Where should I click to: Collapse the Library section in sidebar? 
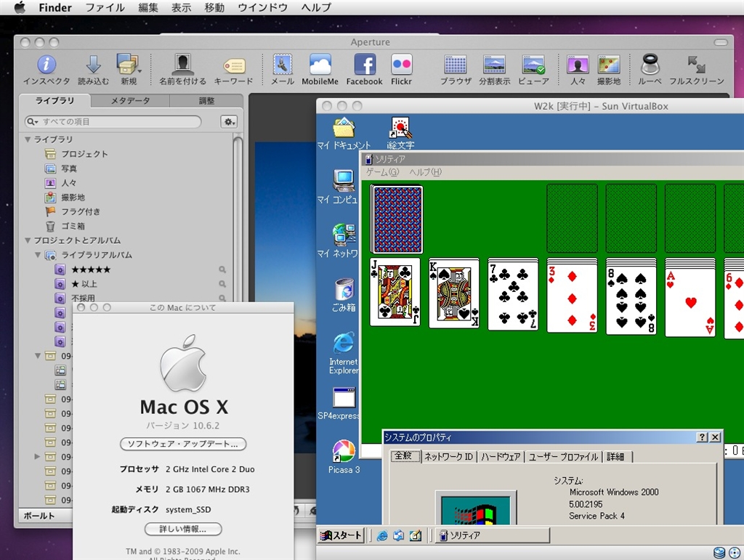pos(28,139)
